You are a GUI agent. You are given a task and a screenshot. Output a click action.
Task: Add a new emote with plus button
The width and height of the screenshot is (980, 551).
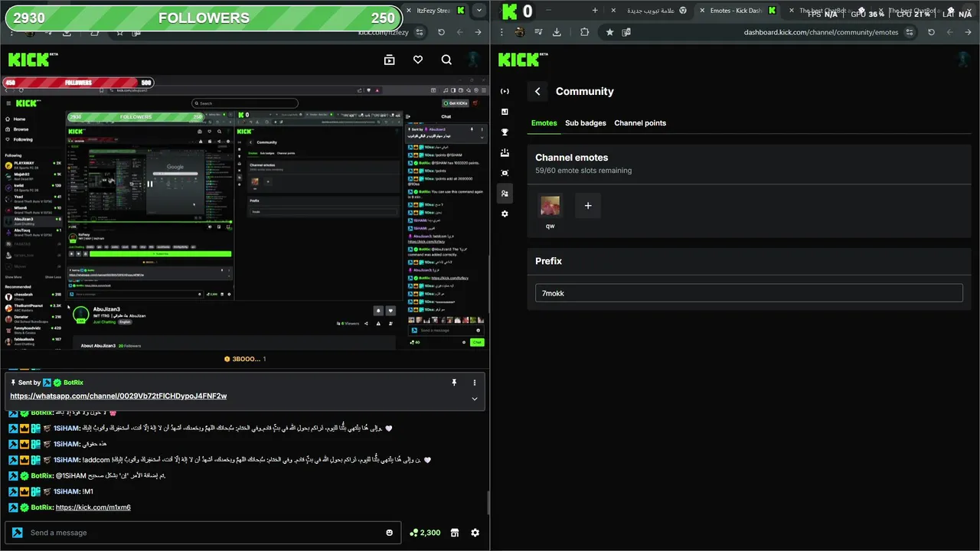(x=588, y=206)
